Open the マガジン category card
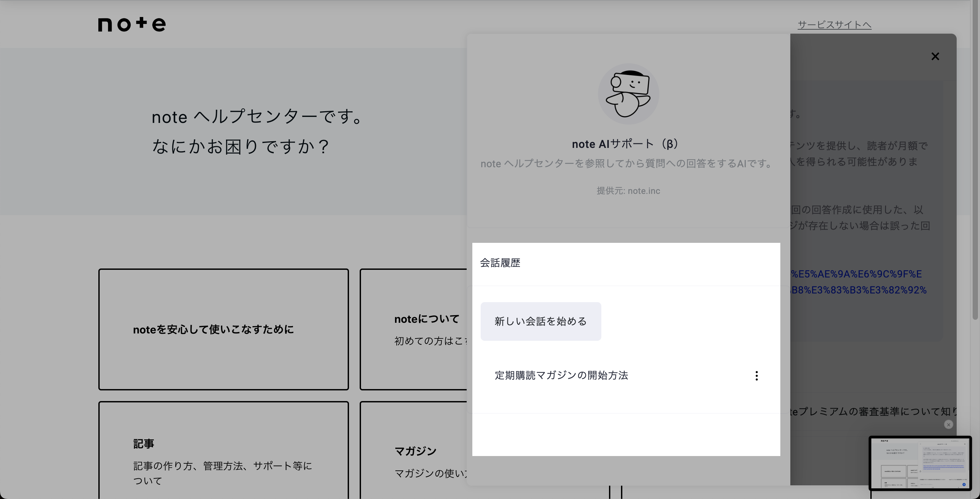This screenshot has height=499, width=980. coord(414,450)
